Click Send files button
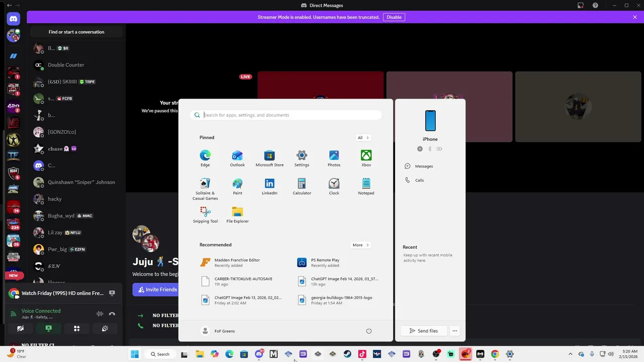 [424, 331]
